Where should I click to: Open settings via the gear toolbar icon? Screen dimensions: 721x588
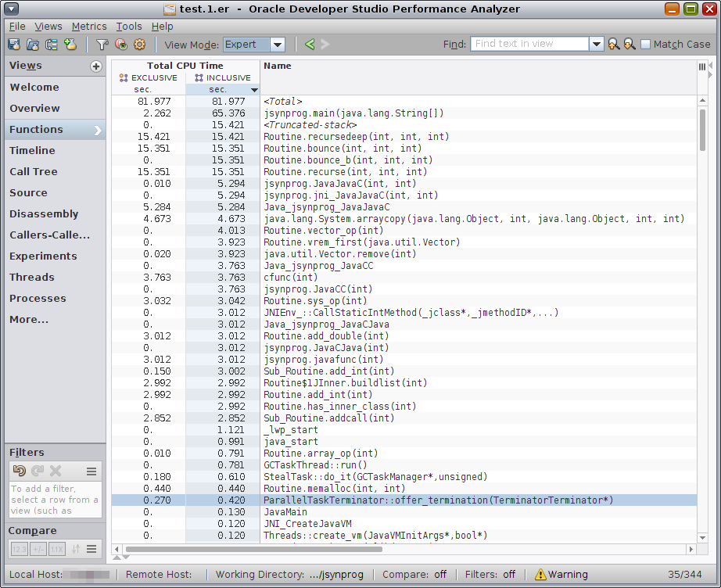tap(139, 45)
